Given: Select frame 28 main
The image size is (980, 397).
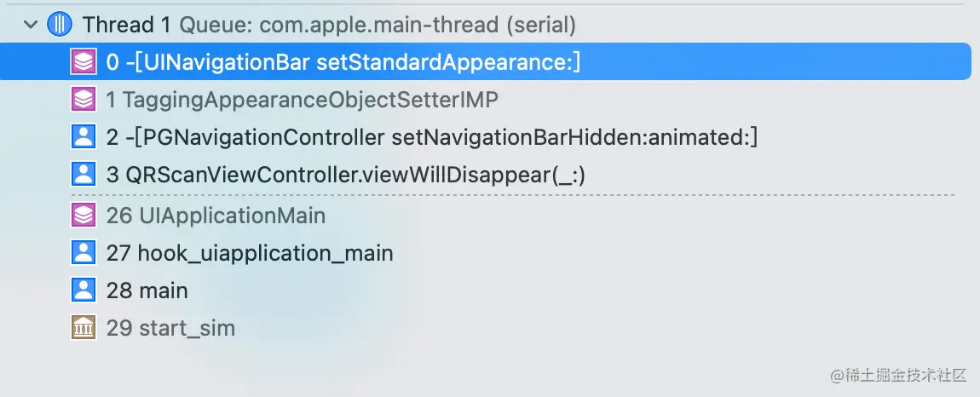Looking at the screenshot, I should coord(147,291).
